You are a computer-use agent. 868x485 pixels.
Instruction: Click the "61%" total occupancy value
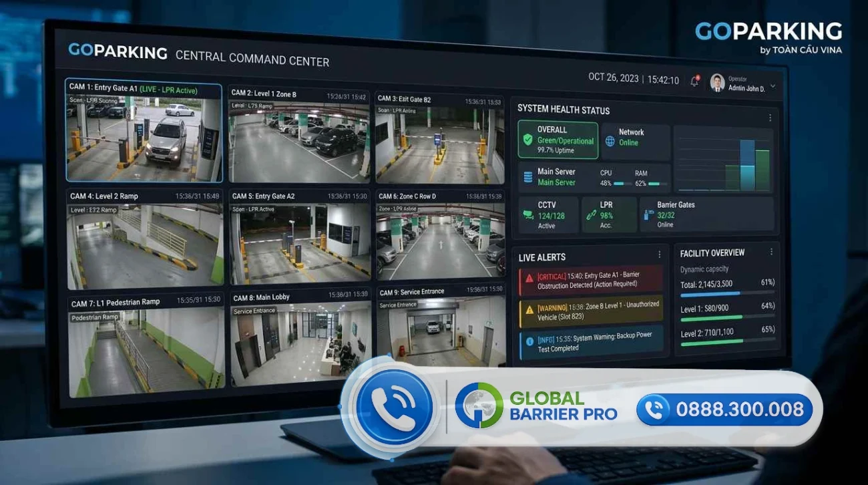[x=768, y=283]
